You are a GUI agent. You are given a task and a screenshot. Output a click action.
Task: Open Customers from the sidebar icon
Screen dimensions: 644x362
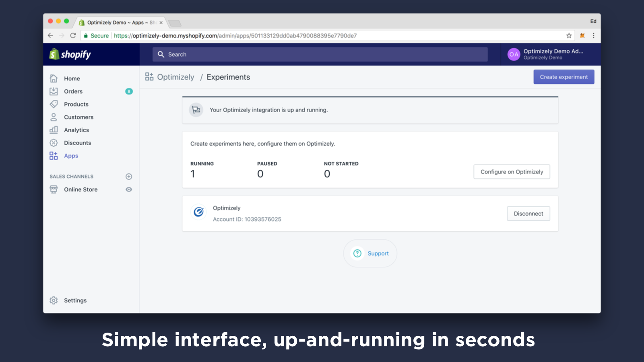coord(54,117)
